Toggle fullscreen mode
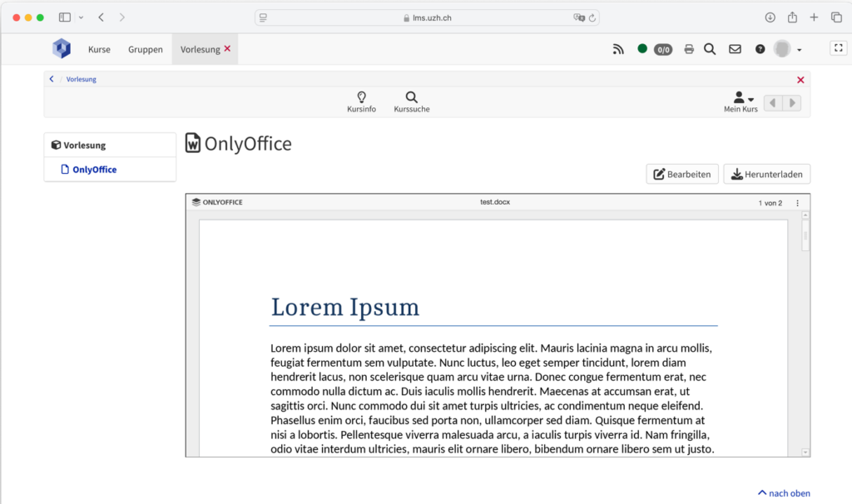The height and width of the screenshot is (504, 852). pyautogui.click(x=838, y=47)
